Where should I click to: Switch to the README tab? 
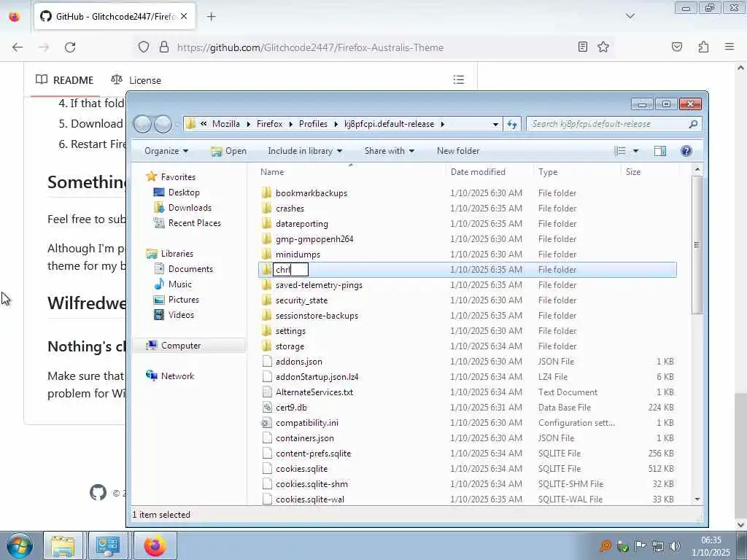pos(65,80)
